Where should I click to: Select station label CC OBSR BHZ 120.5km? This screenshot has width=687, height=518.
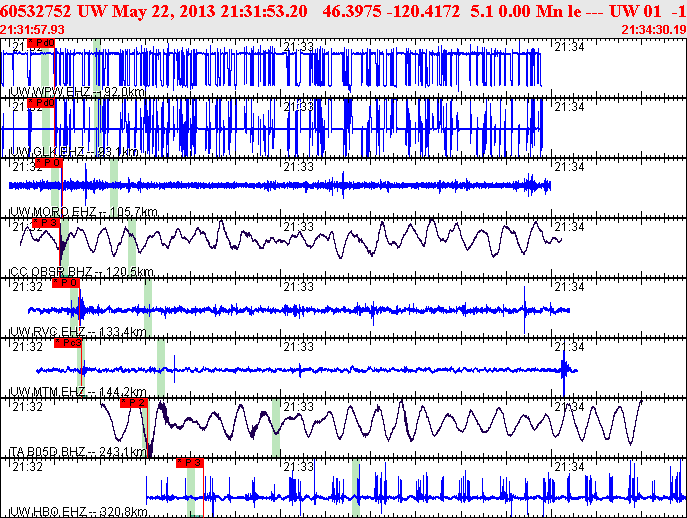[81, 272]
